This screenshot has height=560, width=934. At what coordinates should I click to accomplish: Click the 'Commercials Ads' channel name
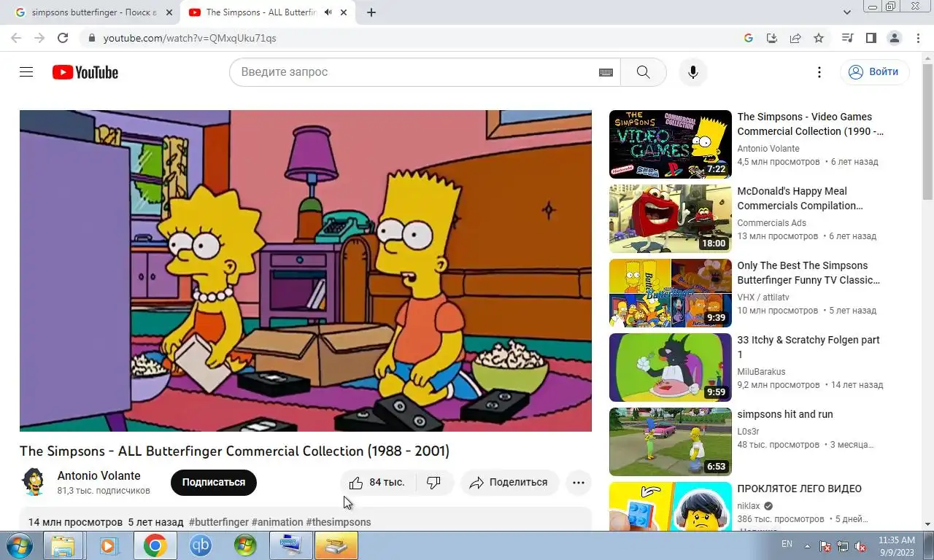pyautogui.click(x=772, y=223)
